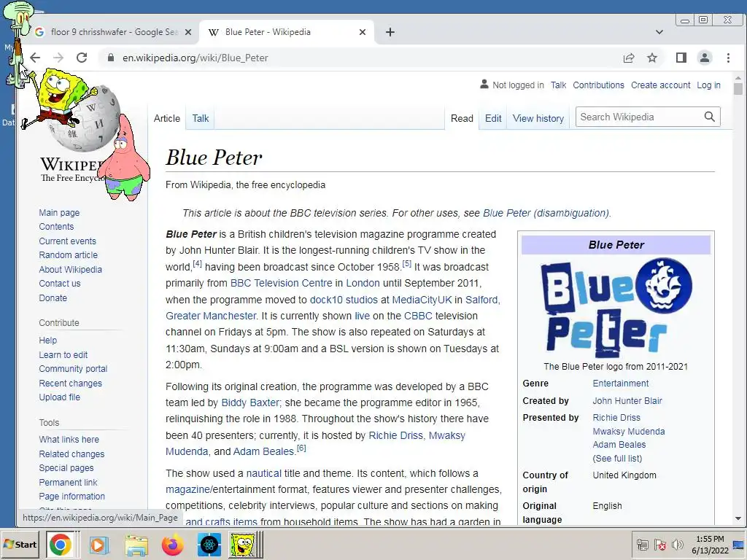This screenshot has height=560, width=747.
Task: Open Page information sidebar link
Action: point(72,496)
